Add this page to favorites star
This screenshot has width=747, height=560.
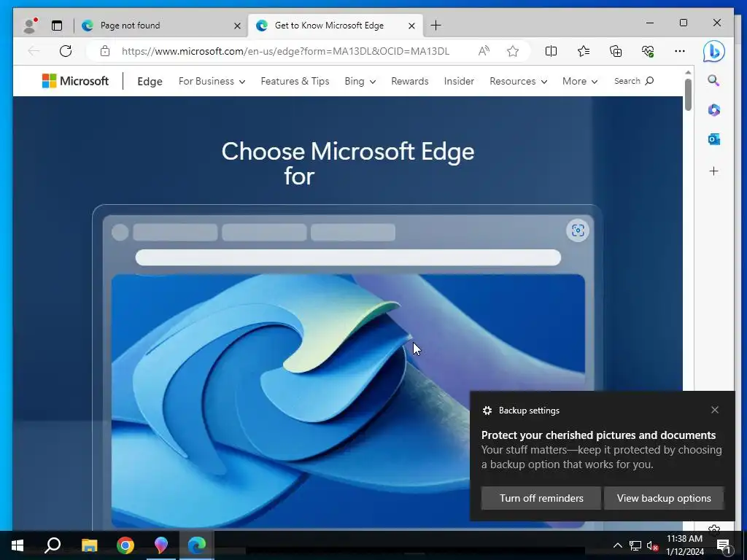tap(513, 51)
